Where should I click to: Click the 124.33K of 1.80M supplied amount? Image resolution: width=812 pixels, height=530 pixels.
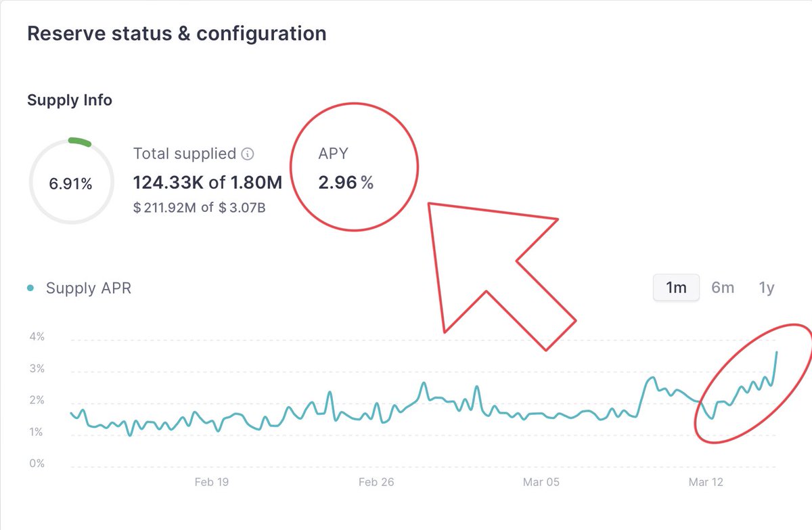tap(208, 183)
